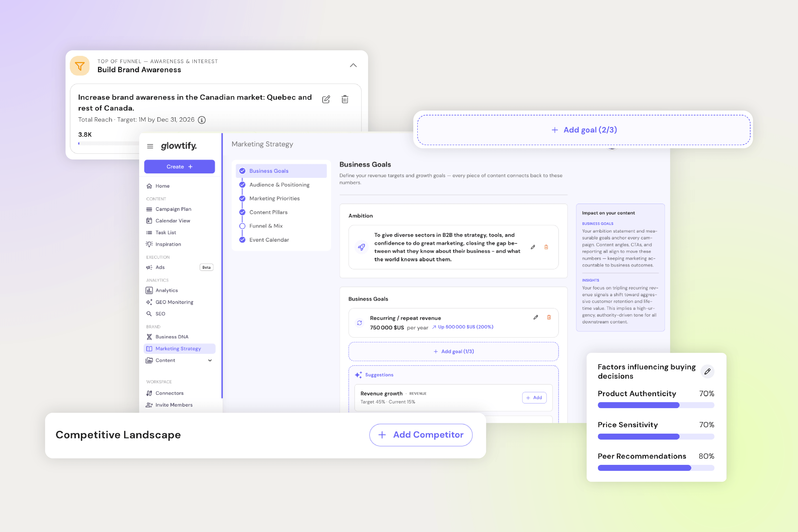Image resolution: width=798 pixels, height=532 pixels.
Task: Click the rocket icon in Ambition
Action: coord(362,247)
